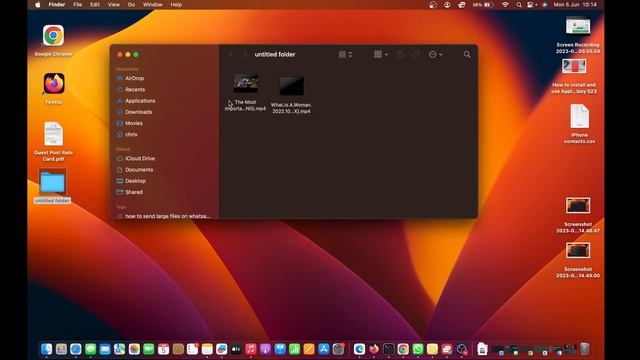The width and height of the screenshot is (640, 360).
Task: Open the Finder menu in menu bar
Action: click(x=57, y=4)
